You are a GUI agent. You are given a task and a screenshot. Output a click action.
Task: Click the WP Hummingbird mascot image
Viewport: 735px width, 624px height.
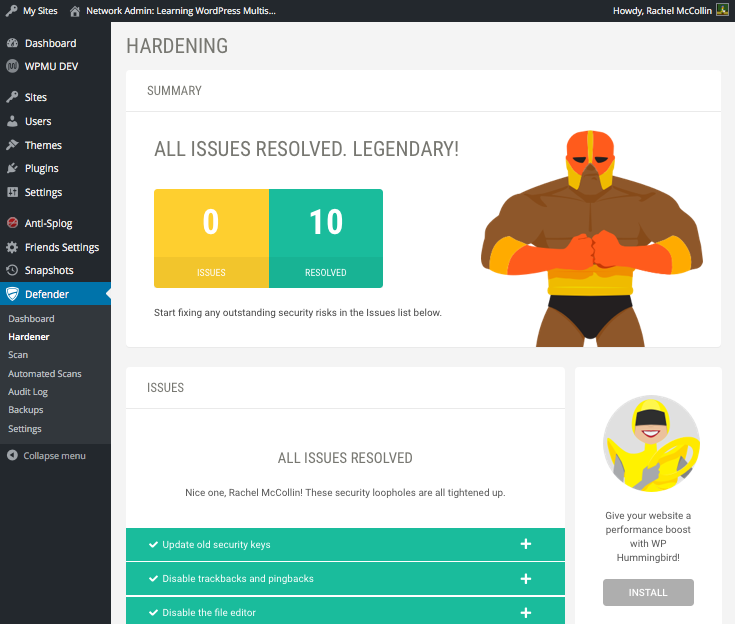[x=651, y=443]
